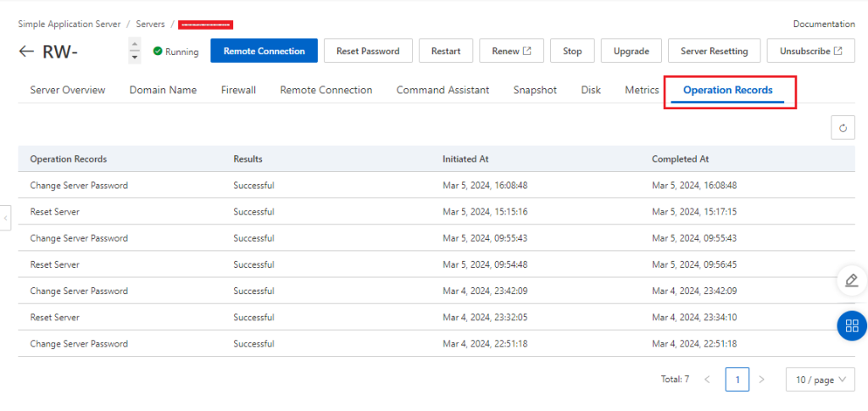Open the blue grid apps icon
Image resolution: width=868 pixels, height=411 pixels.
[x=852, y=325]
